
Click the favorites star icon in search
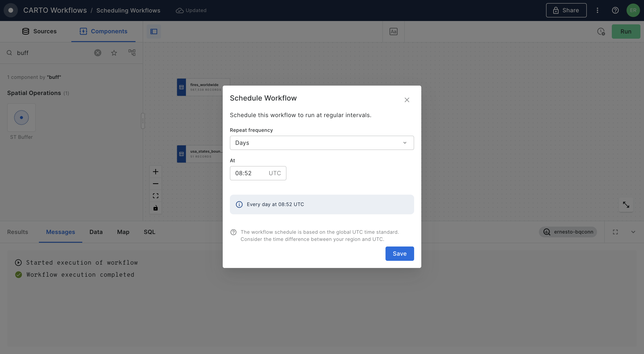coord(114,53)
